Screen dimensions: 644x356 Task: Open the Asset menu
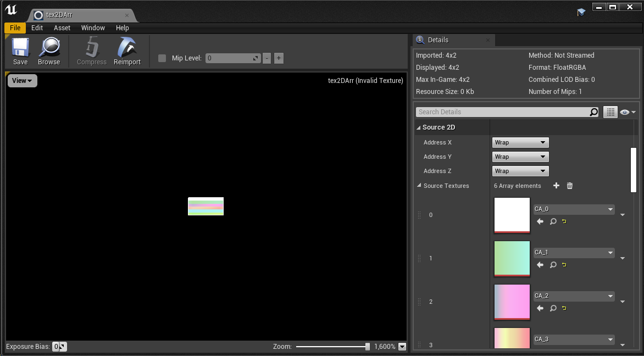pyautogui.click(x=62, y=27)
